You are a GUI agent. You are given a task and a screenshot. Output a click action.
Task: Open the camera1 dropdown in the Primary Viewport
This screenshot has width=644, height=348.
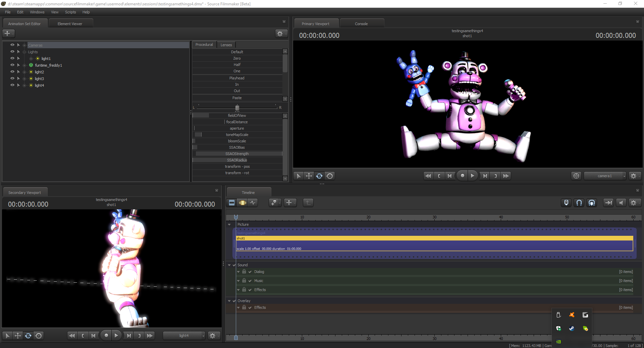click(x=605, y=176)
